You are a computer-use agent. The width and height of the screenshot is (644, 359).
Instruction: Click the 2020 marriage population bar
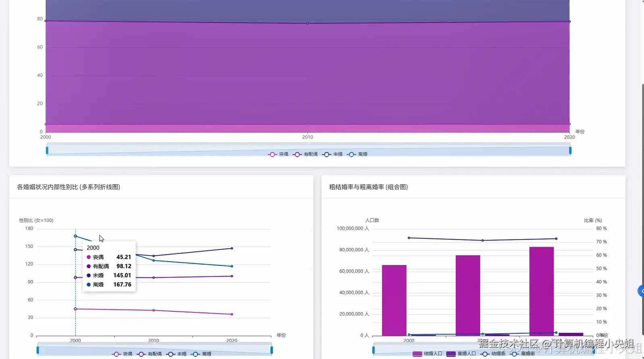pos(542,291)
